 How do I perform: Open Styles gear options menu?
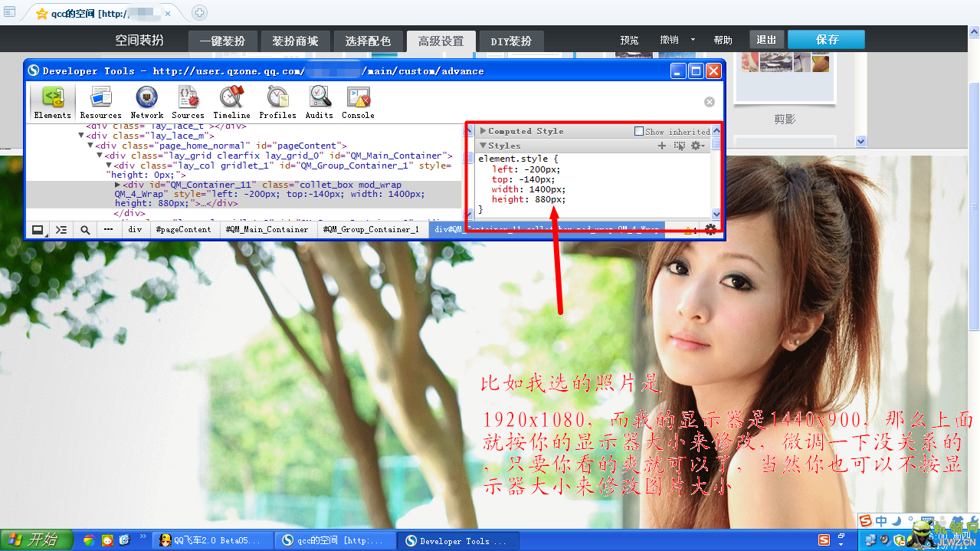point(697,146)
